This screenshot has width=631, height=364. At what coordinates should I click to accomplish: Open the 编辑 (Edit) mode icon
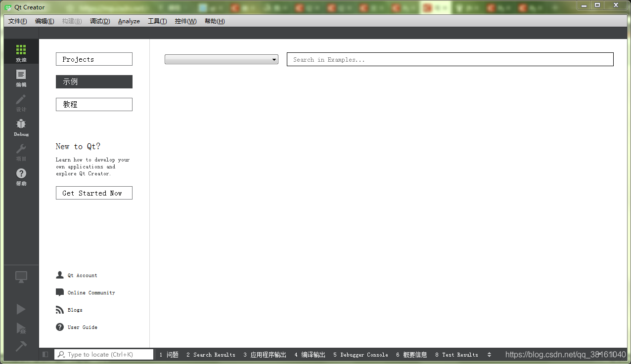(x=21, y=78)
